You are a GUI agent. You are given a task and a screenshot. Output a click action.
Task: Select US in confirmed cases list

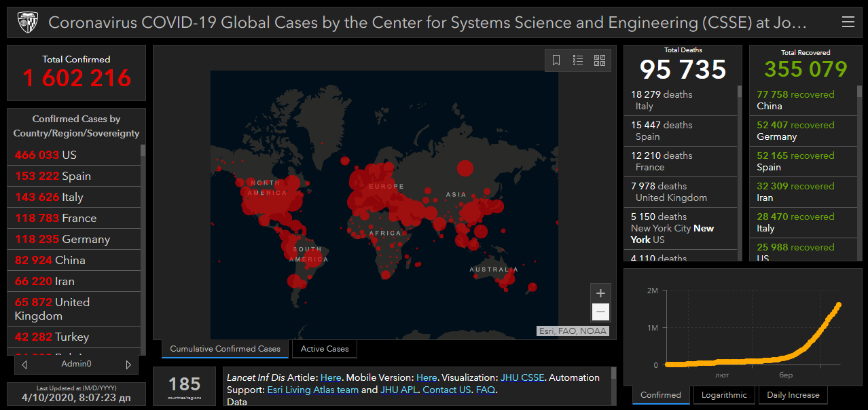pos(74,155)
